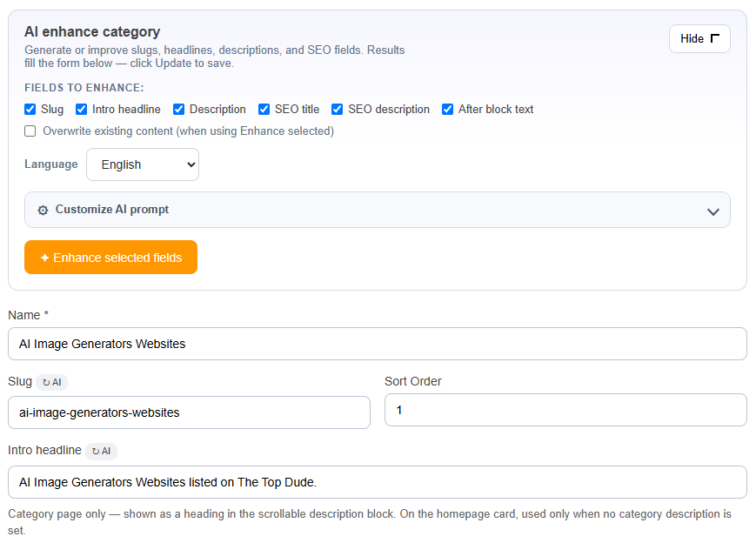Screen dimensions: 756x543
Task: Open the Language dropdown set to English
Action: click(143, 164)
